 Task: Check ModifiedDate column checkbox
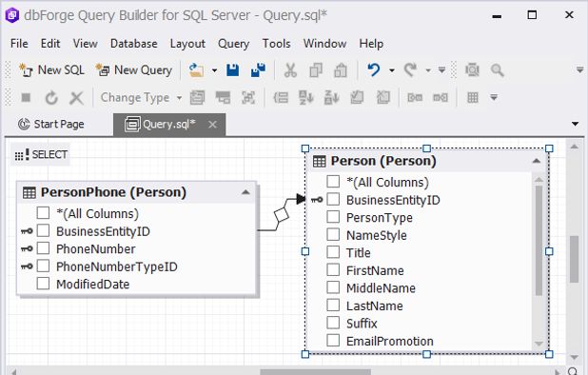pos(43,284)
